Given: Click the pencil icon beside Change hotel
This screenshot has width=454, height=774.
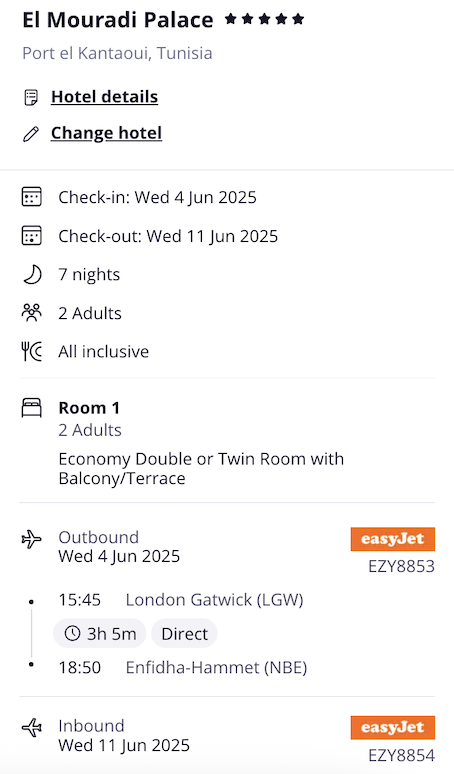Looking at the screenshot, I should 31,134.
